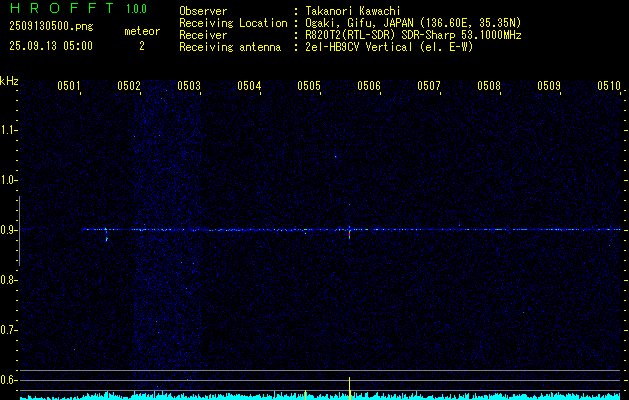Screen dimensions: 629x400
Task: Click the 'Receiving Location' field label
Action: tap(233, 23)
